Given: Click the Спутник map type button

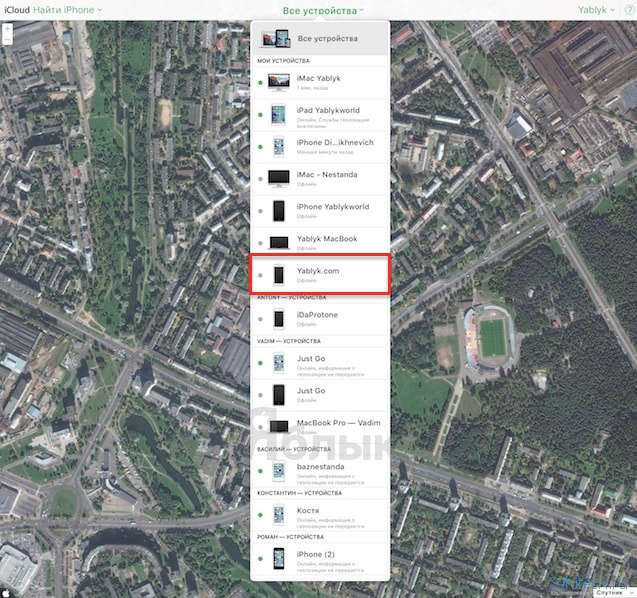Looking at the screenshot, I should pos(610,594).
